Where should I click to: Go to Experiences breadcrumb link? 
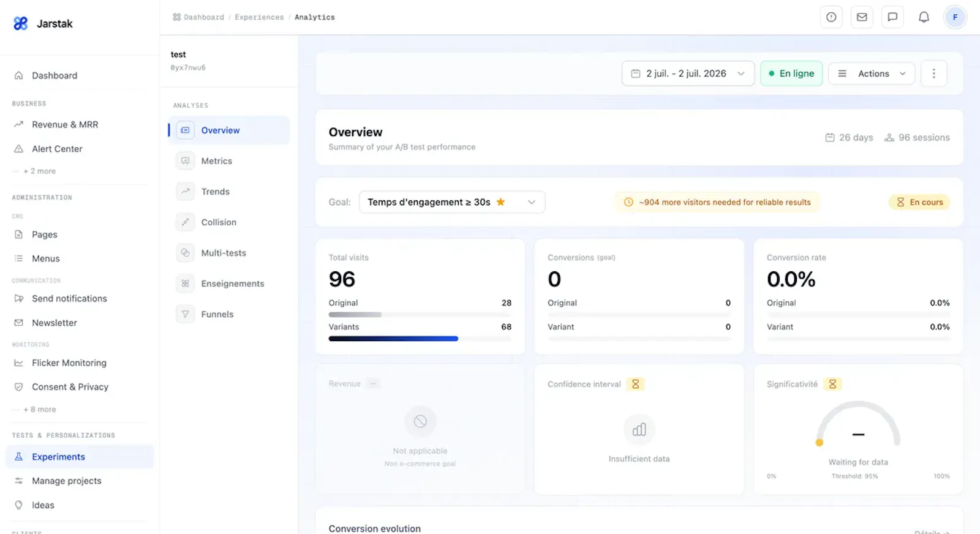click(x=259, y=17)
